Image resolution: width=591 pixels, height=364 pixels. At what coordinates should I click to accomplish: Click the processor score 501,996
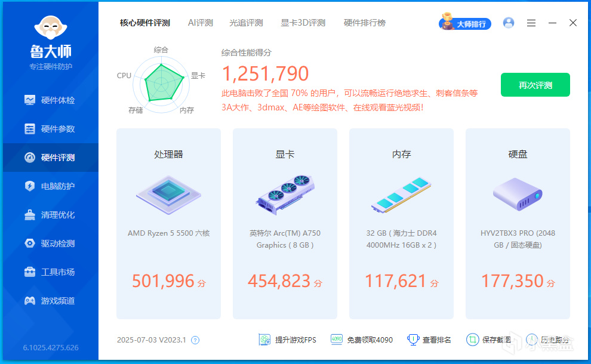pos(163,281)
